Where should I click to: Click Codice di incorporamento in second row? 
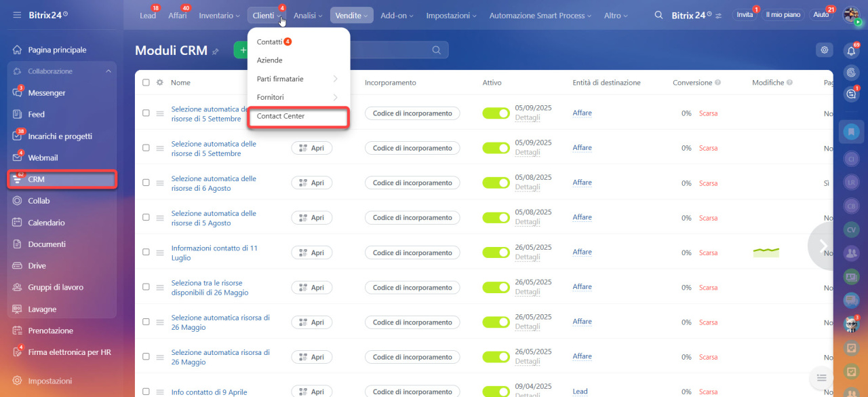tap(412, 148)
